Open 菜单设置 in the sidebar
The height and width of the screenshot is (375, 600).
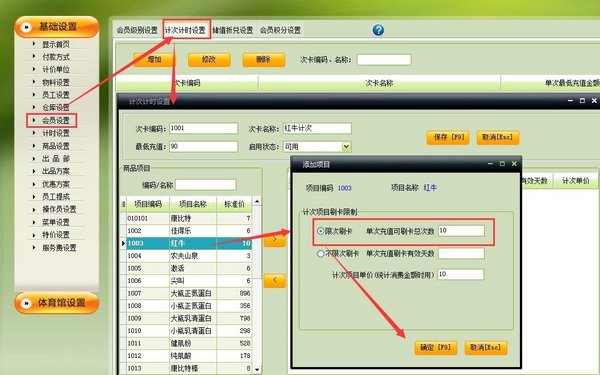(56, 222)
